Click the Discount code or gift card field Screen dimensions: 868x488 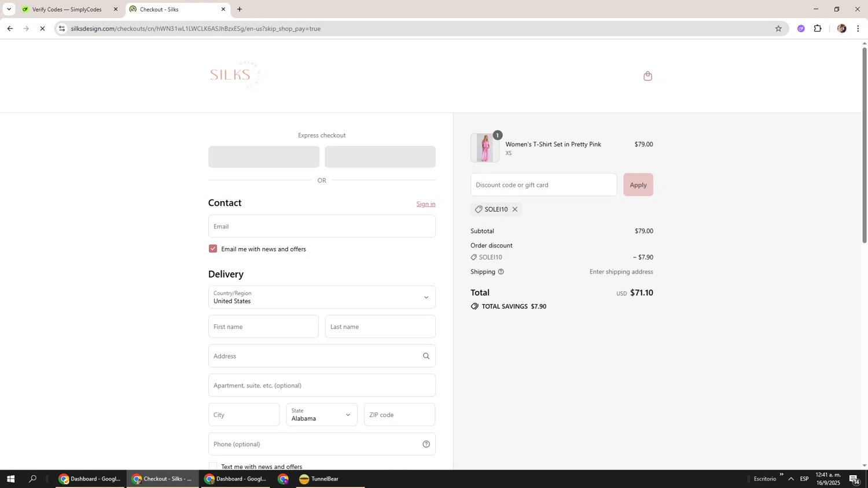(543, 184)
